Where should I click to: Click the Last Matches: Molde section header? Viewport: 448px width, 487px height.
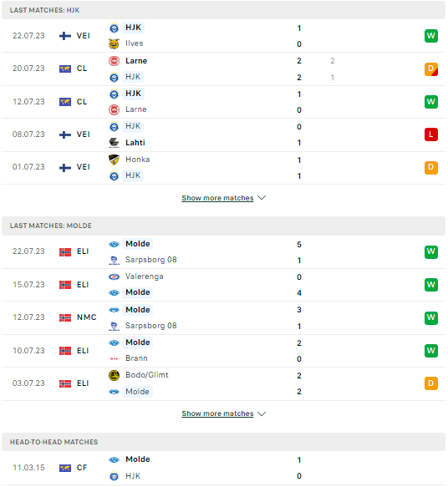(x=223, y=226)
